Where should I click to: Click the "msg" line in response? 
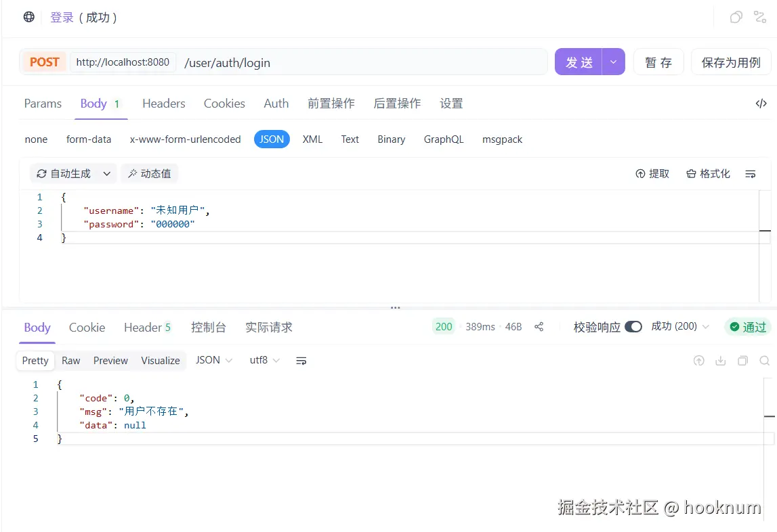point(134,411)
